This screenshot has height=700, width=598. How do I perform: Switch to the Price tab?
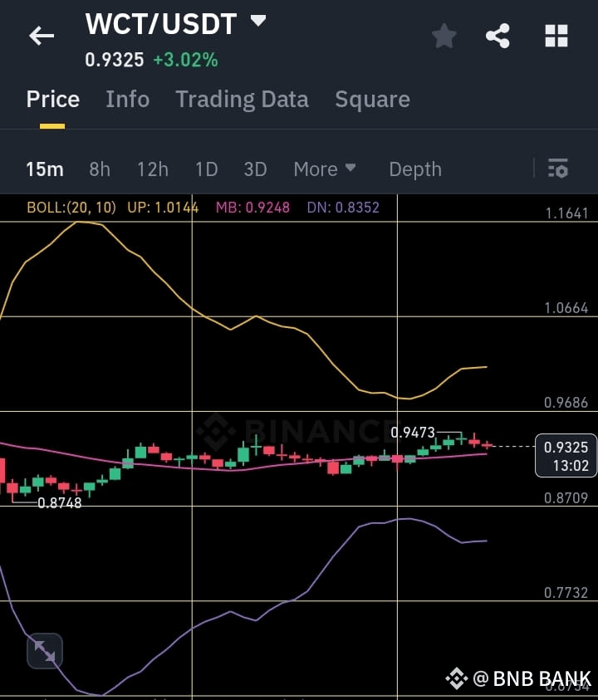tap(52, 99)
